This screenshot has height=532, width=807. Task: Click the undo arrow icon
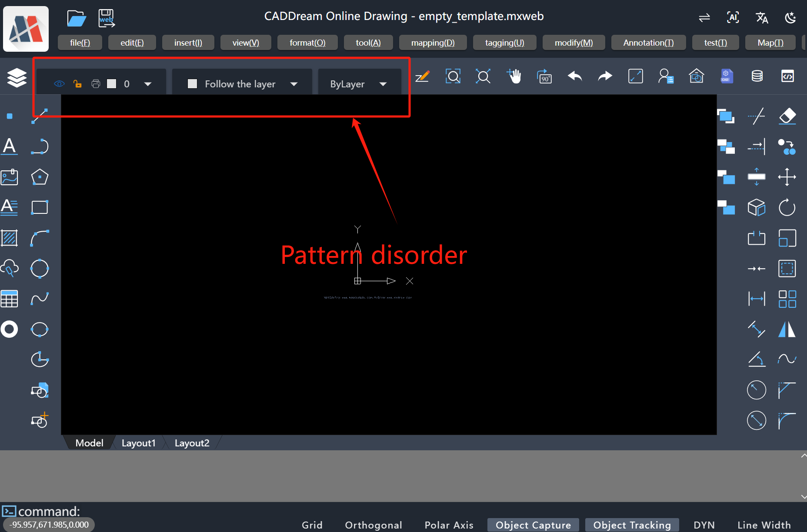pos(575,76)
